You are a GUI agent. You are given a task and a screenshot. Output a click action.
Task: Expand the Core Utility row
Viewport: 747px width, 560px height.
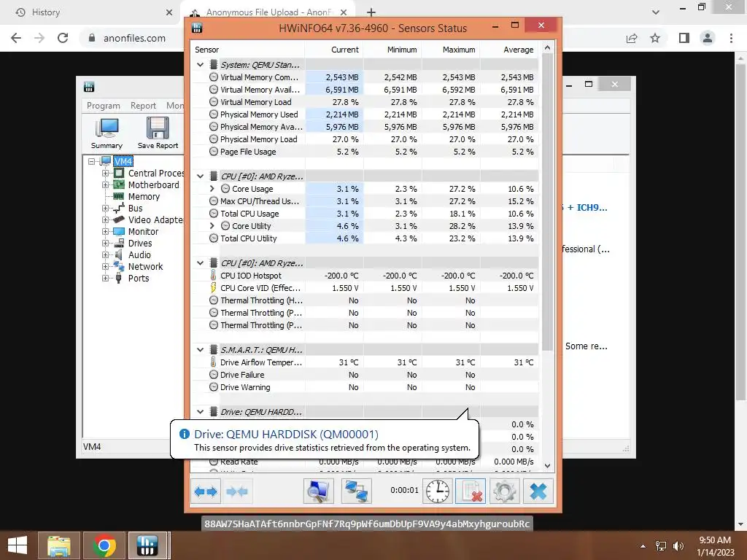point(212,226)
